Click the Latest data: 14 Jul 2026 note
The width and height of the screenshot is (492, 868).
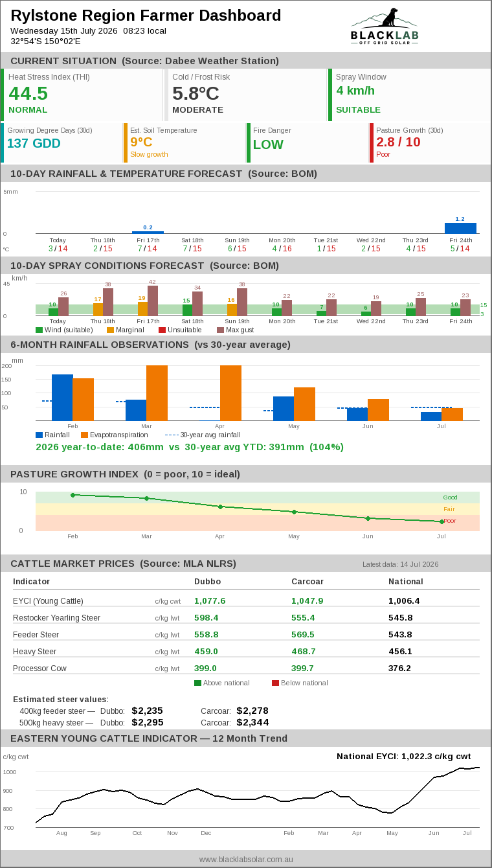[x=401, y=564]
